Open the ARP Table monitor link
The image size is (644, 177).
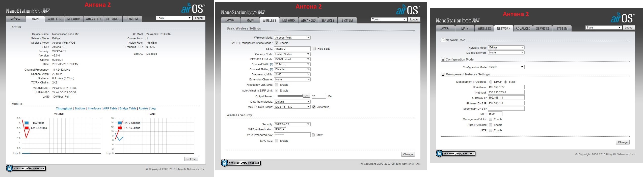[x=110, y=109]
